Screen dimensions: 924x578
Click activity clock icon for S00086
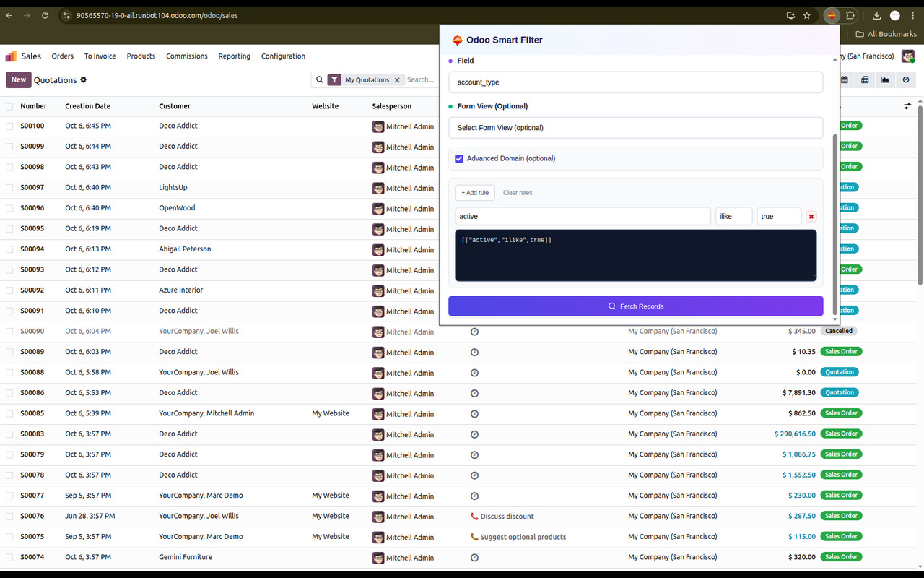pos(474,393)
